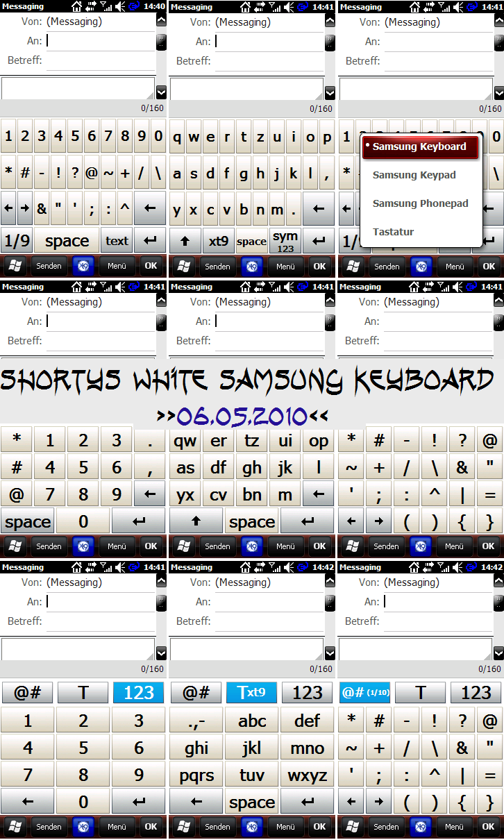The width and height of the screenshot is (504, 840).
Task: Tap the single 'j' key
Action: pos(277,173)
